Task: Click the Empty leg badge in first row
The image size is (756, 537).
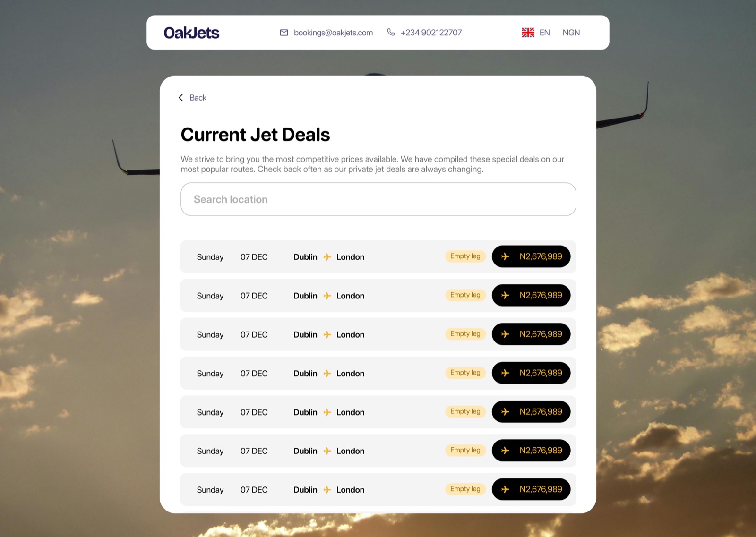Action: click(465, 256)
